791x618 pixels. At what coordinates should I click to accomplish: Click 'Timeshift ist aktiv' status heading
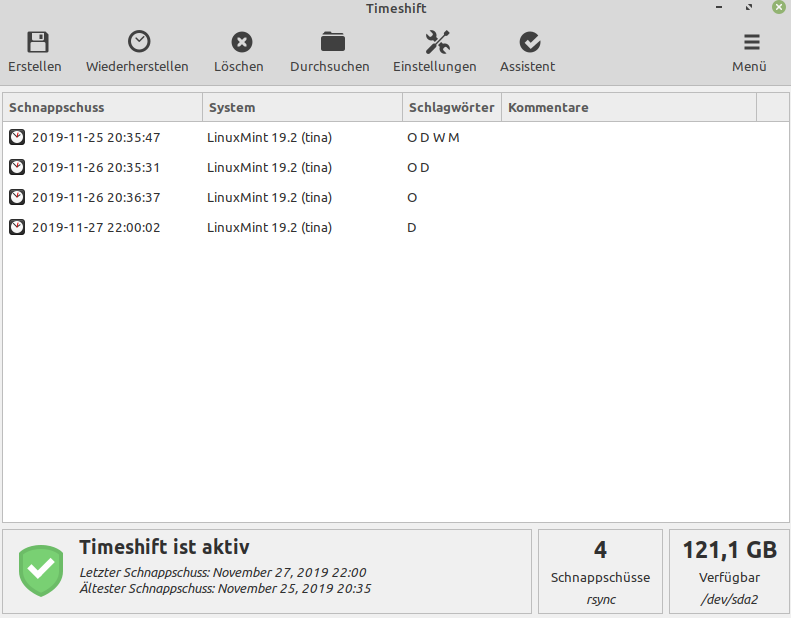point(164,547)
